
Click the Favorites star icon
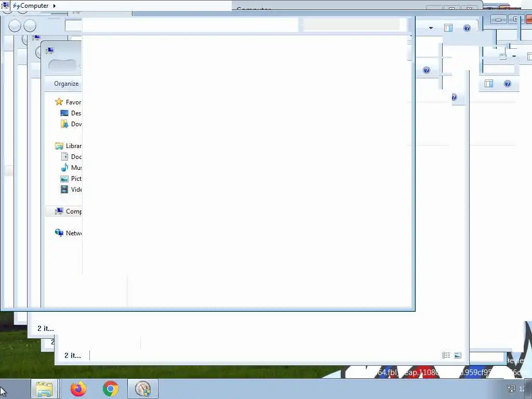click(x=59, y=102)
